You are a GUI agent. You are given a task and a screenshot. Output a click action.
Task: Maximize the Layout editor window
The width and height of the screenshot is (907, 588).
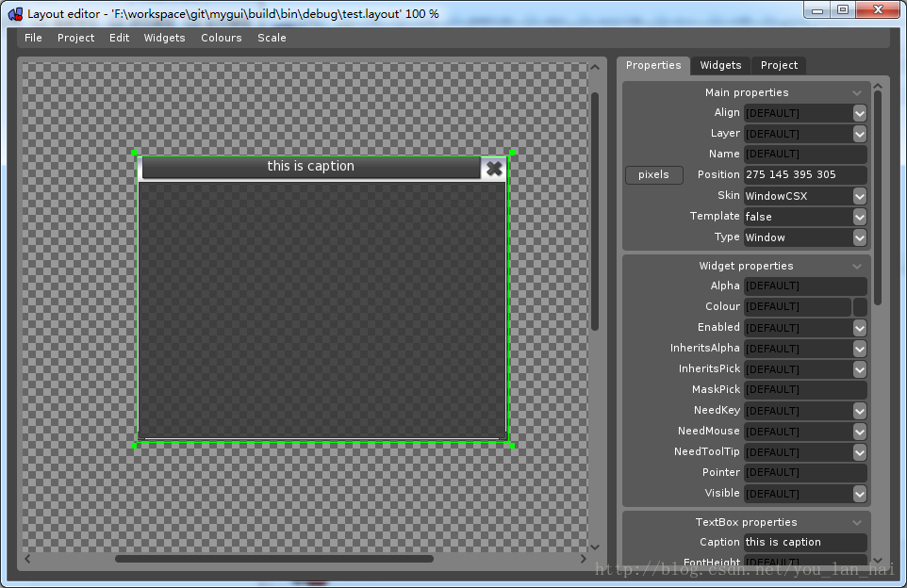[843, 10]
